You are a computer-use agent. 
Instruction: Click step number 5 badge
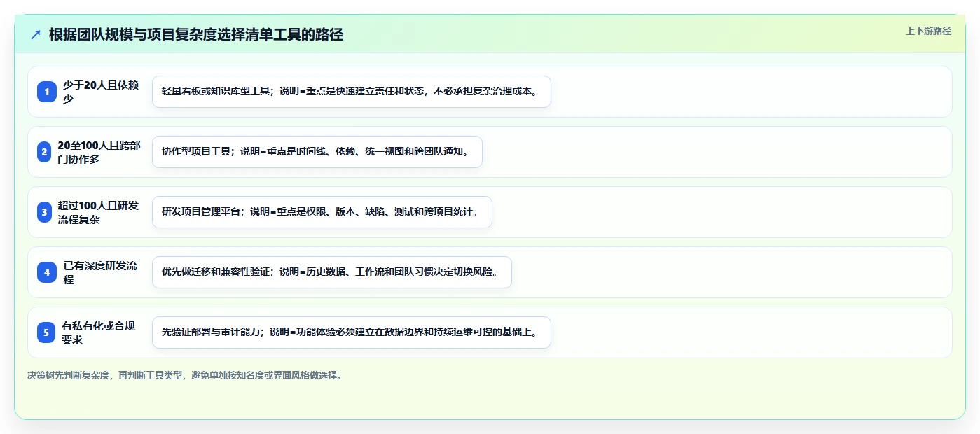(46, 332)
